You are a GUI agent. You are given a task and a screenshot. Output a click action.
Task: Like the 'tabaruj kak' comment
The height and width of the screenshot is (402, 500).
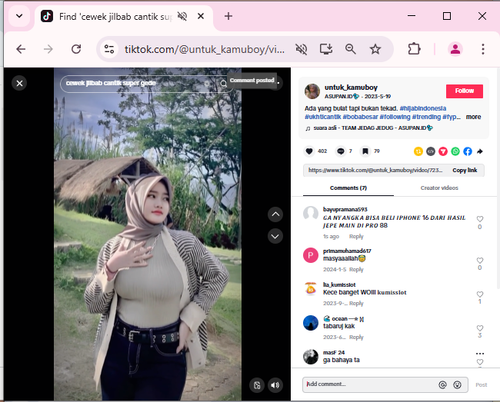(x=480, y=328)
